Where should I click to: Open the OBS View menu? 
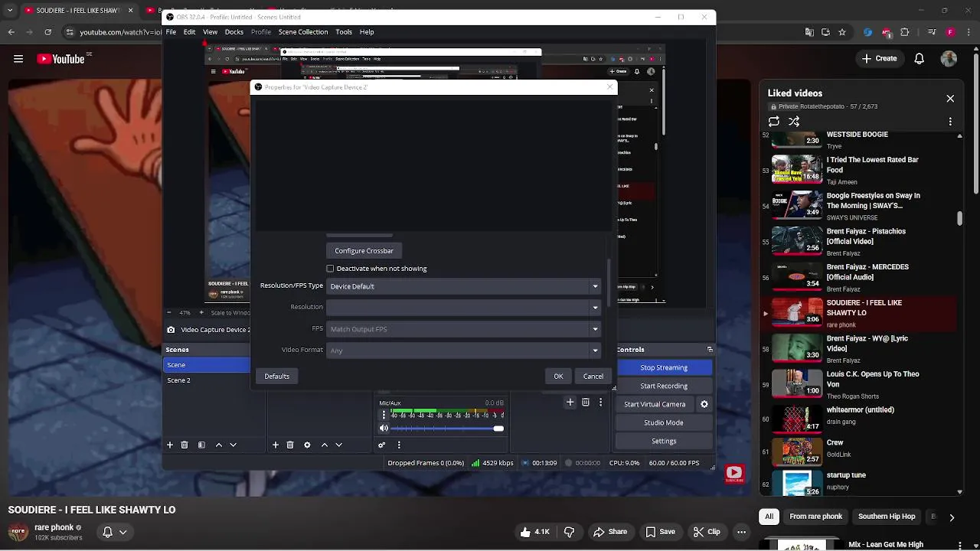coord(210,32)
